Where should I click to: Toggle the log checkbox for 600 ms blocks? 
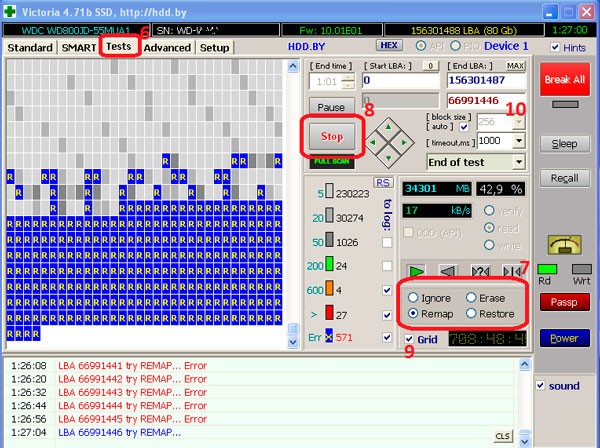[x=387, y=290]
